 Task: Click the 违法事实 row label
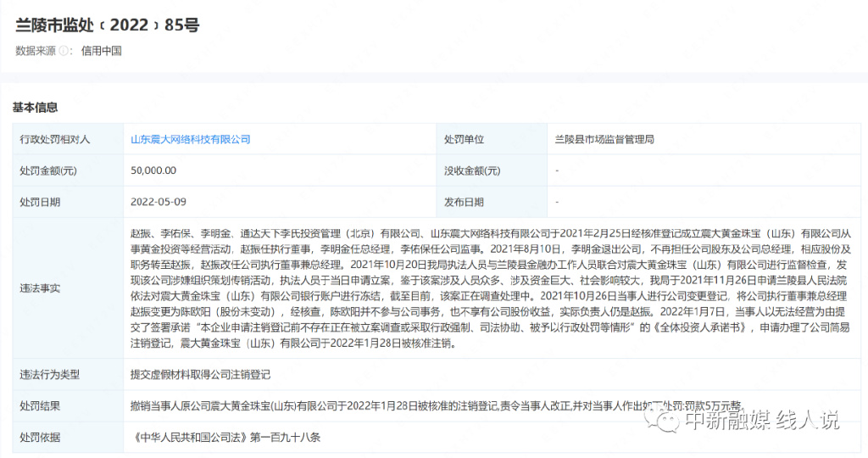tap(40, 288)
